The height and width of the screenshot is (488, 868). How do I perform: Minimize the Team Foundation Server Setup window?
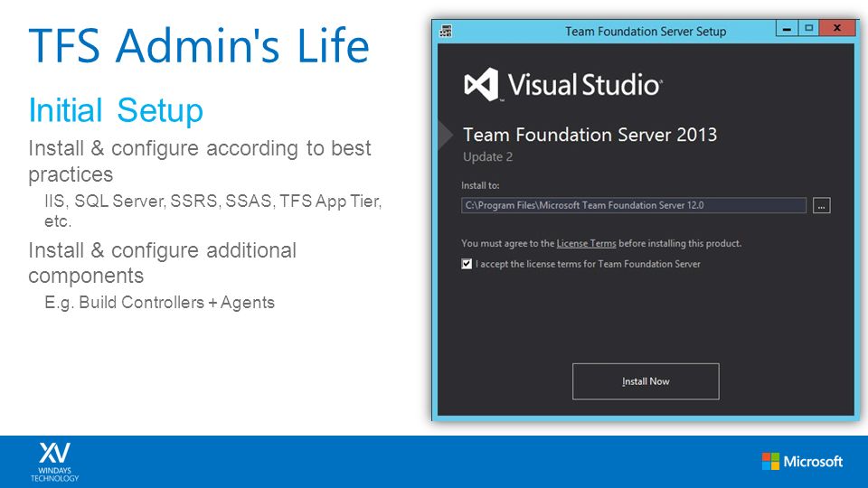787,28
